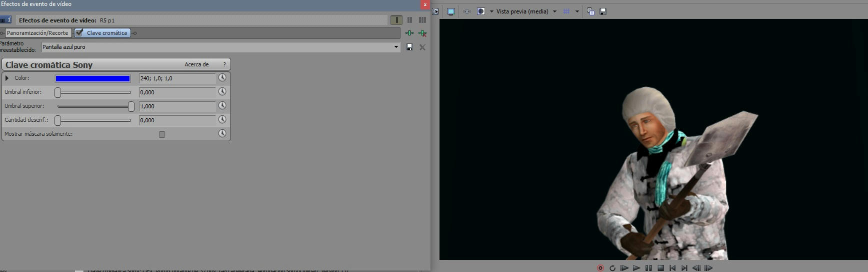This screenshot has height=272, width=868.
Task: Save the current preset
Action: (409, 47)
